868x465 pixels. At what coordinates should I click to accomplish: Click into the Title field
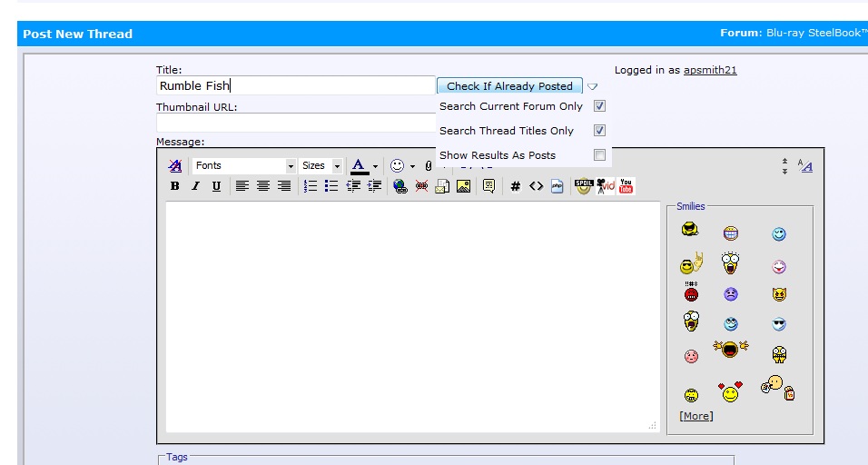tap(296, 85)
